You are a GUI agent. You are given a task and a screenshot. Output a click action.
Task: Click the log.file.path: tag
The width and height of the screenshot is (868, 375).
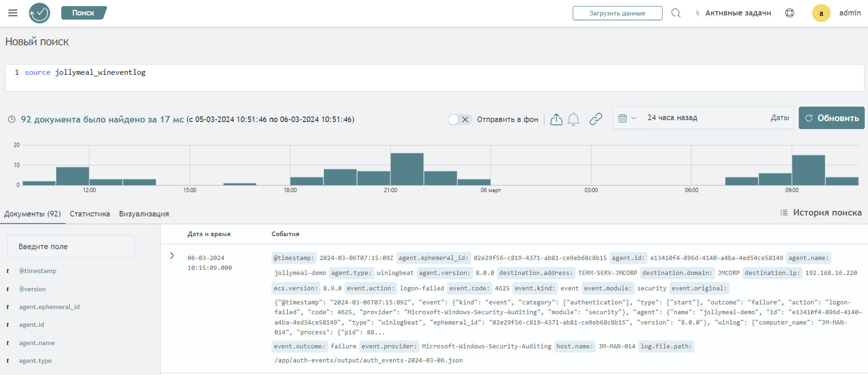[666, 346]
